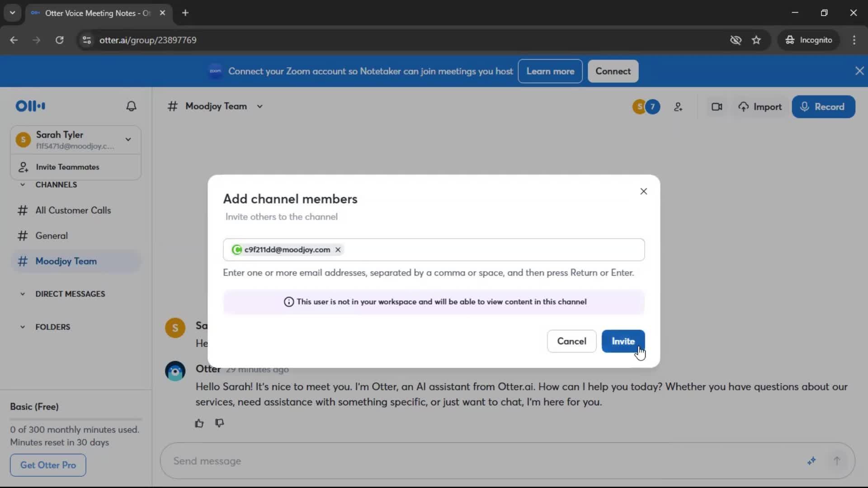
Task: Open the All Customer Calls channel
Action: (x=75, y=211)
